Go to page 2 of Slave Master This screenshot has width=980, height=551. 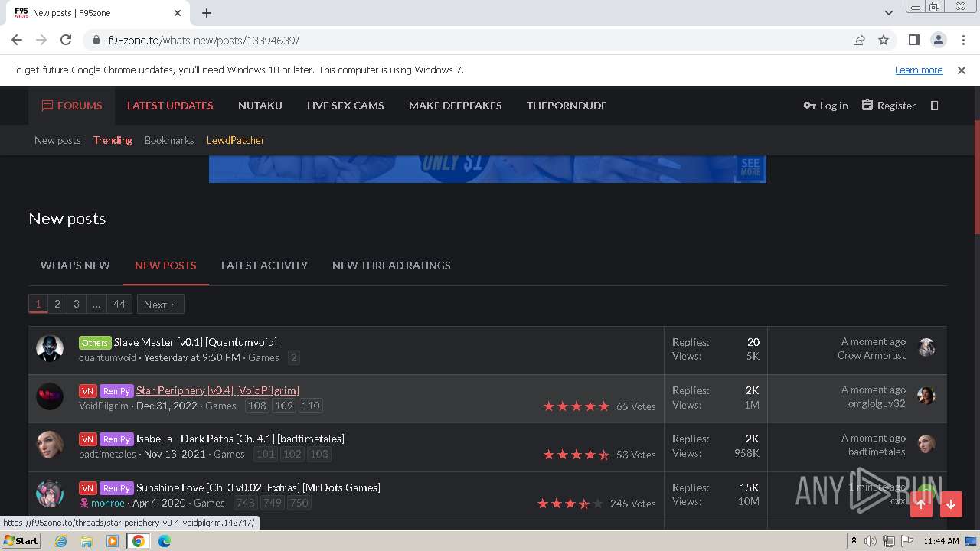point(293,357)
